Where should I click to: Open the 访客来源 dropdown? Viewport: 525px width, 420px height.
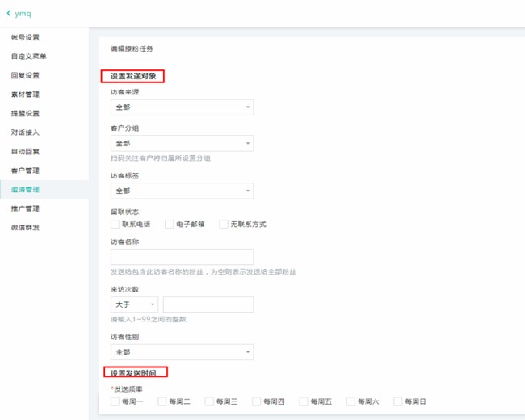click(182, 107)
